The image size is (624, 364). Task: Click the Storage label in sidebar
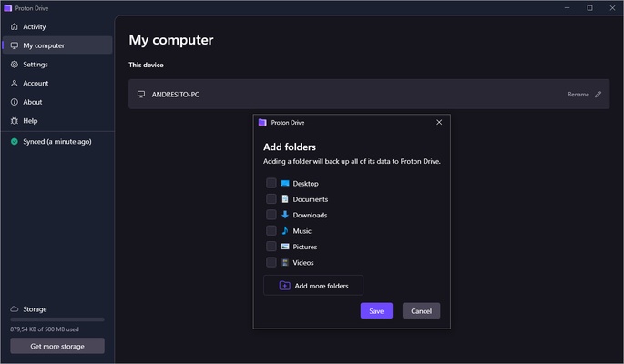pos(35,309)
